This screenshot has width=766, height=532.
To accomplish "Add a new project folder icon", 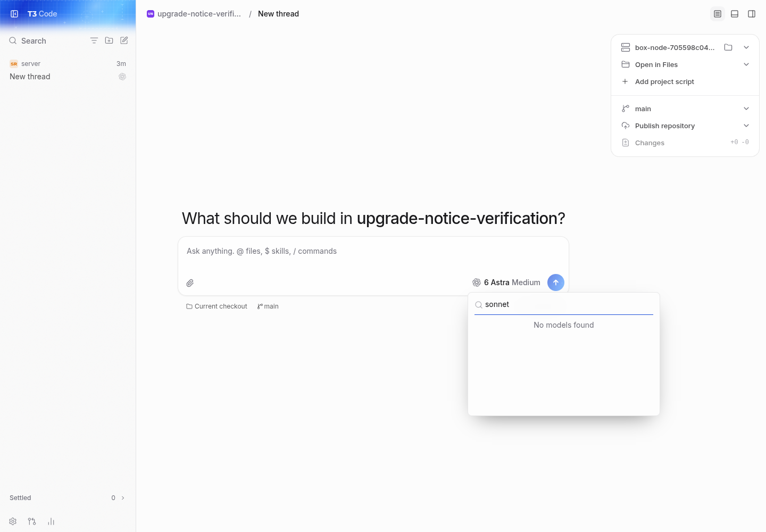I will [x=109, y=40].
